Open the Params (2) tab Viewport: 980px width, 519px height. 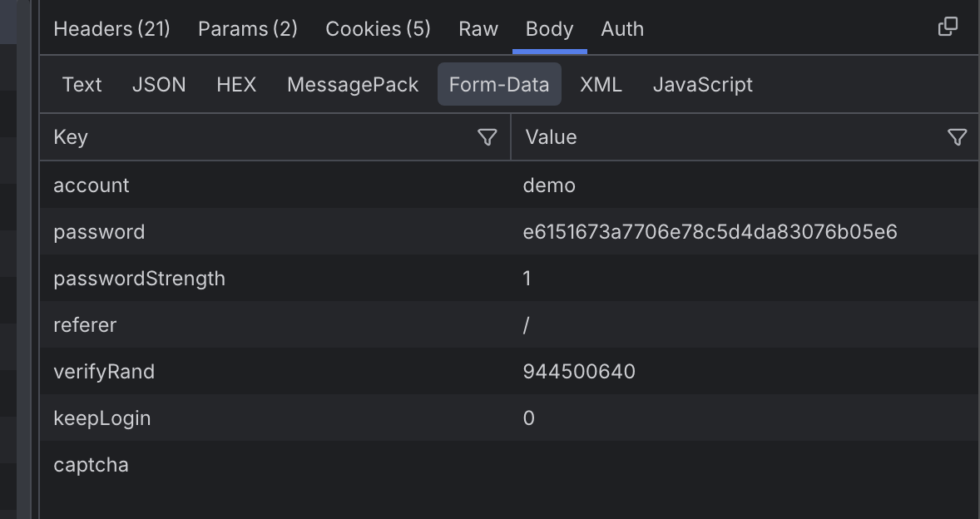pyautogui.click(x=247, y=29)
